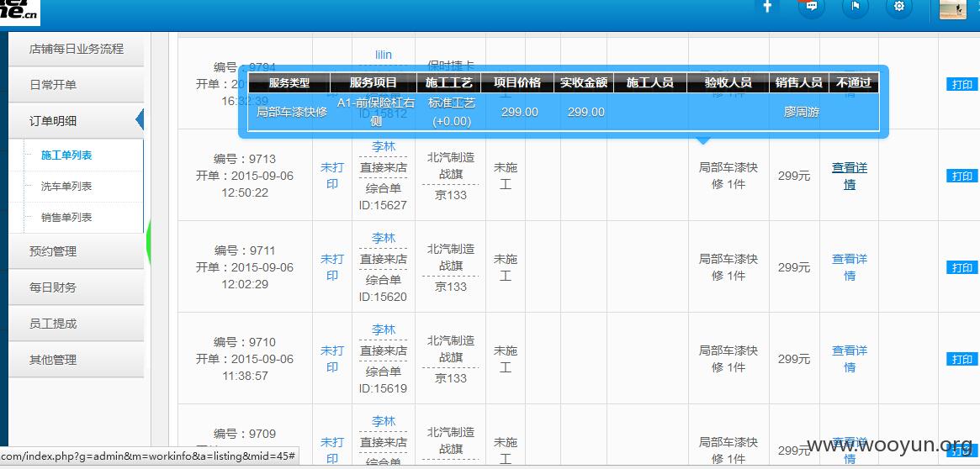Click 标准工艺 (+0.00) cell in popup
980x469 pixels.
pyautogui.click(x=451, y=113)
